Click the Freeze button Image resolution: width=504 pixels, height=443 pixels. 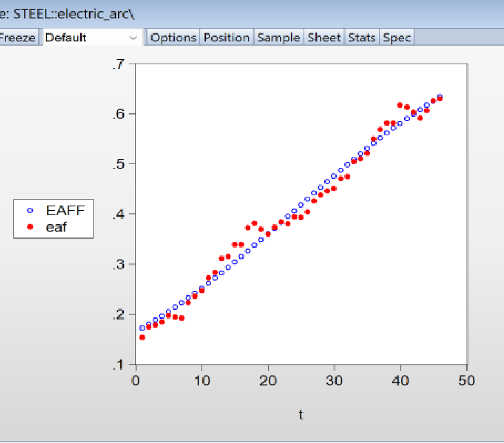coord(17,38)
